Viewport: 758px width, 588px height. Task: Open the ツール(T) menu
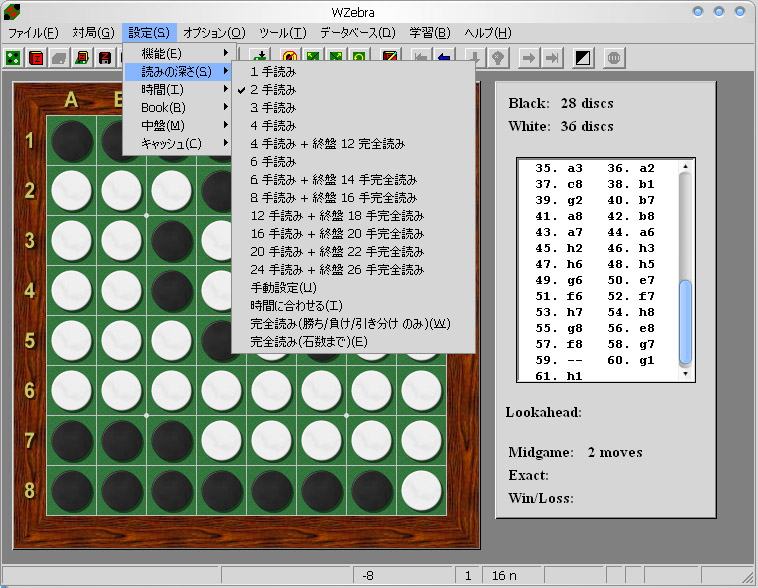(x=282, y=33)
